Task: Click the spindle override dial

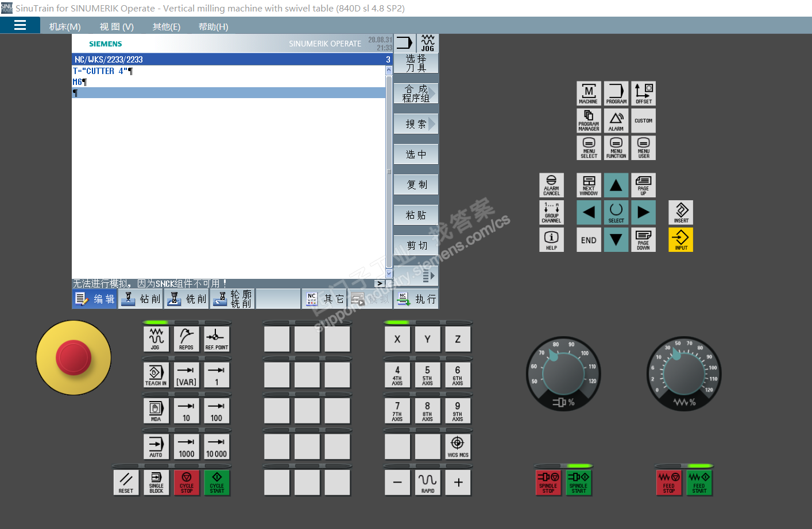Action: click(x=563, y=374)
